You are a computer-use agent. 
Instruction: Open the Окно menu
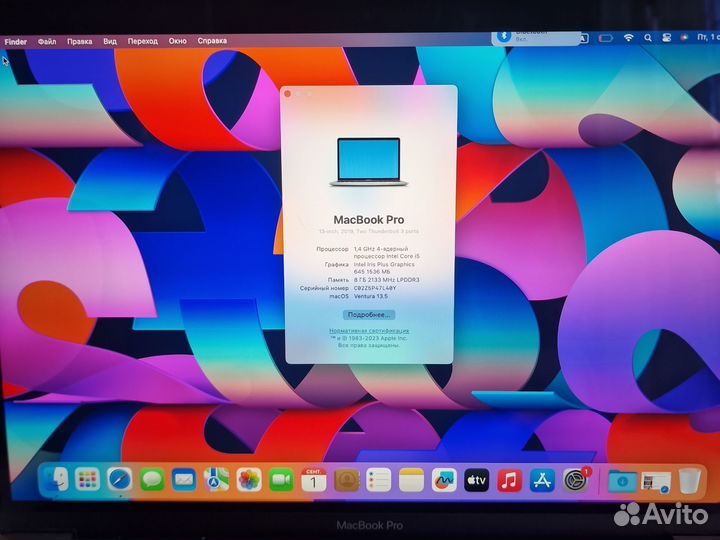tap(177, 41)
